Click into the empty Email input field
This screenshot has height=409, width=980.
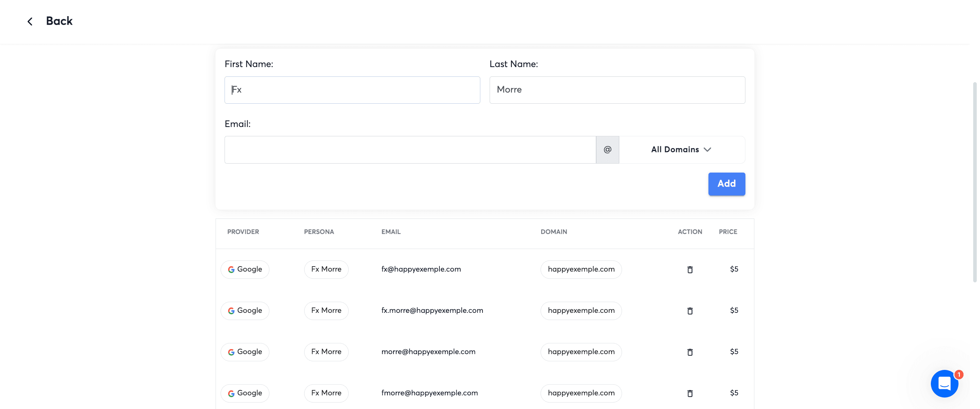[410, 150]
